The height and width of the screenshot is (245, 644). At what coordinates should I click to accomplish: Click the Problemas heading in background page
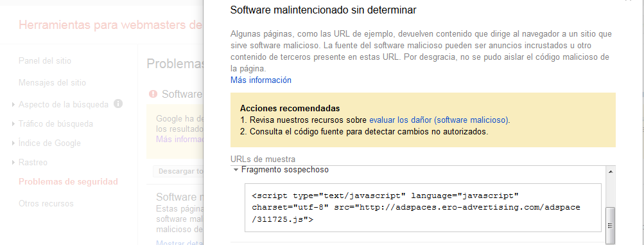coord(175,64)
